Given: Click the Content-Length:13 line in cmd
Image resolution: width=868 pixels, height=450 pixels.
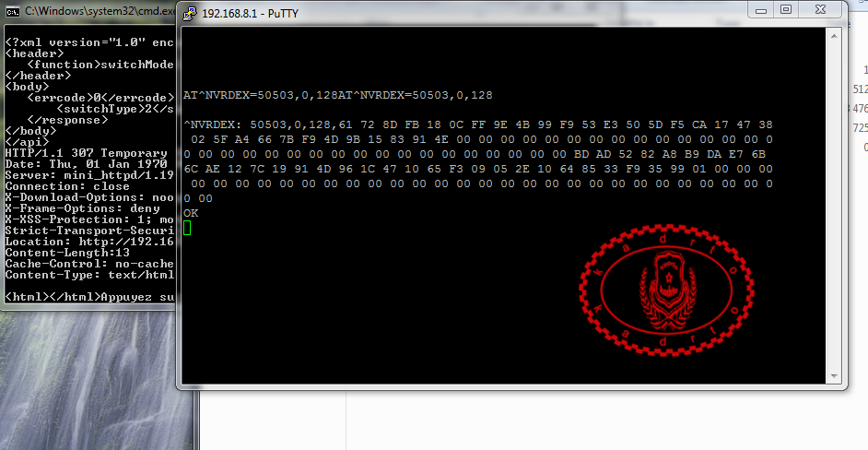Looking at the screenshot, I should point(67,253).
